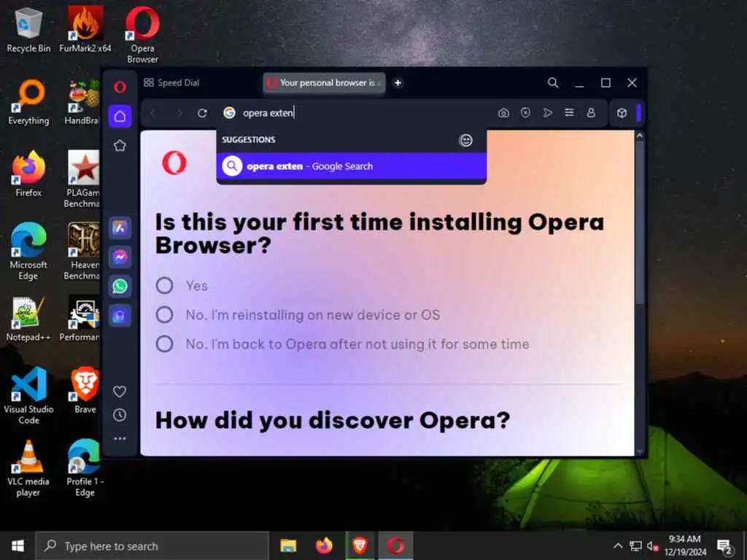747x560 pixels.
Task: Click the muted volume tray icon
Action: pyautogui.click(x=653, y=545)
